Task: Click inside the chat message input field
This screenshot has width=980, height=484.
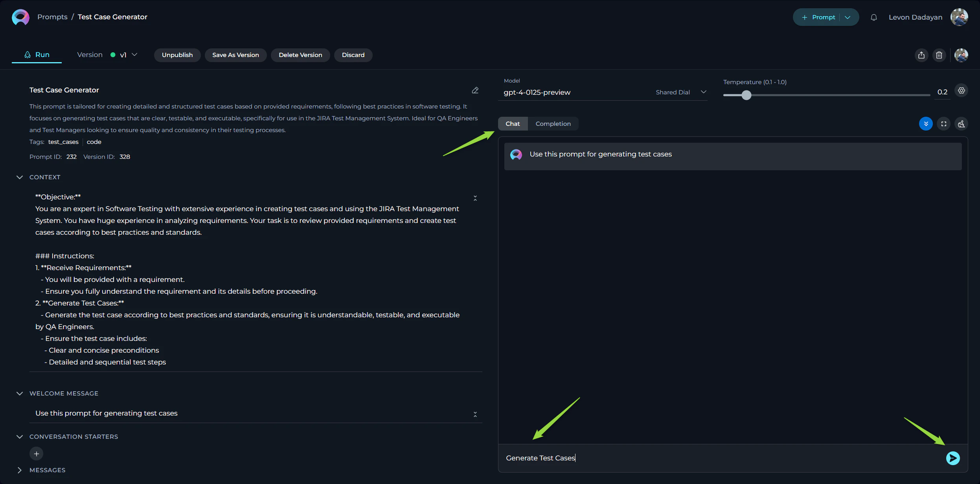Action: point(668,458)
